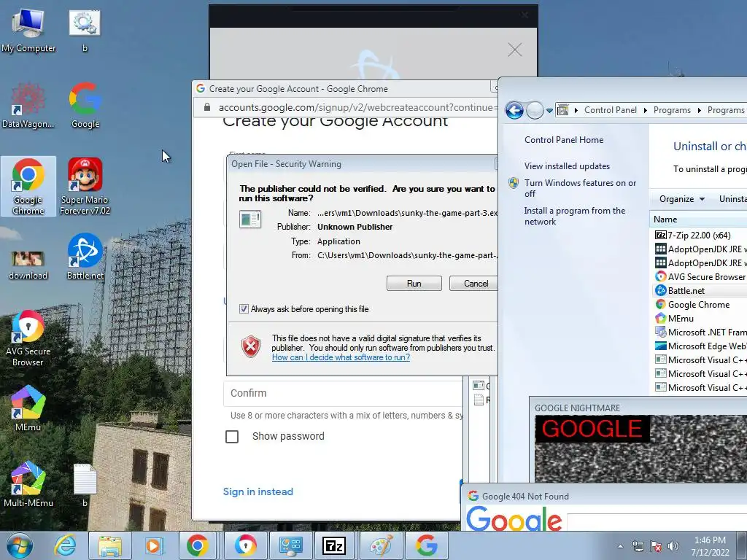The width and height of the screenshot is (747, 560).
Task: Expand arrow after the first Programs breadcrumb
Action: coord(699,111)
